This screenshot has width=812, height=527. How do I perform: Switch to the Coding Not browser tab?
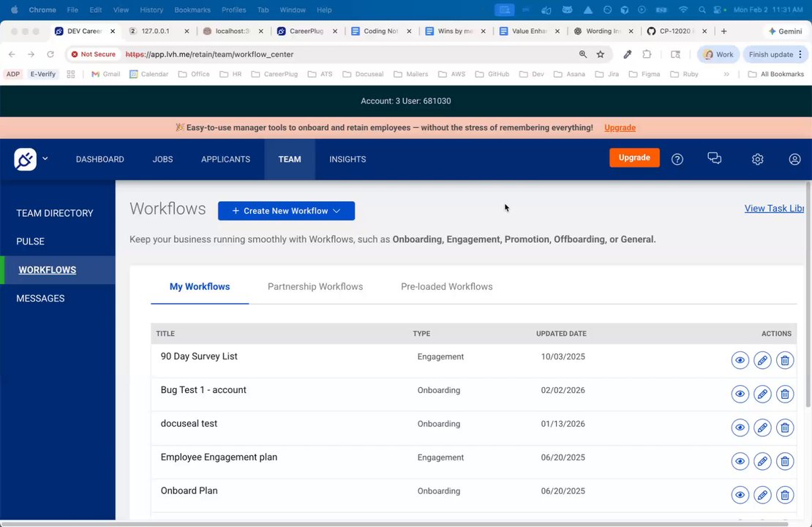click(x=380, y=31)
